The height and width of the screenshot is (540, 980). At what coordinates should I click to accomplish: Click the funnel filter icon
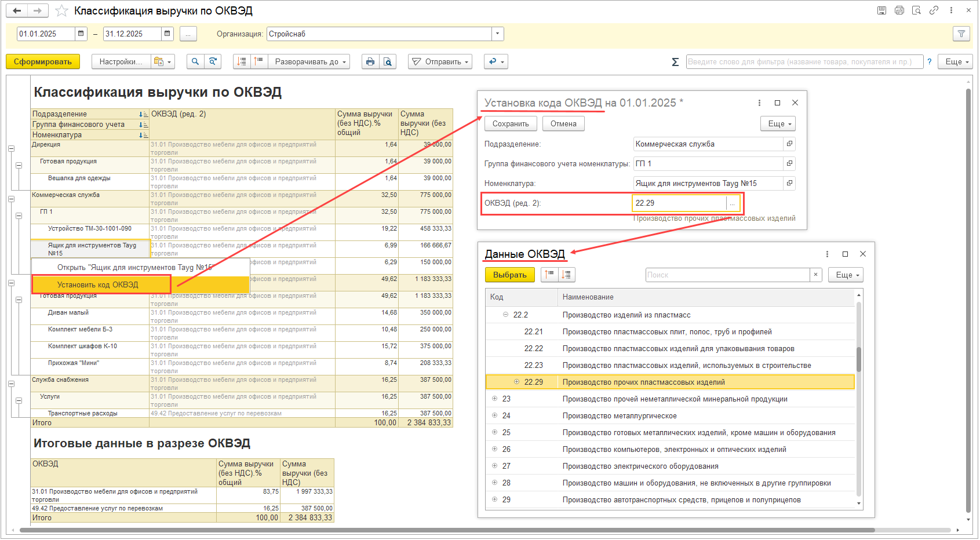[961, 34]
